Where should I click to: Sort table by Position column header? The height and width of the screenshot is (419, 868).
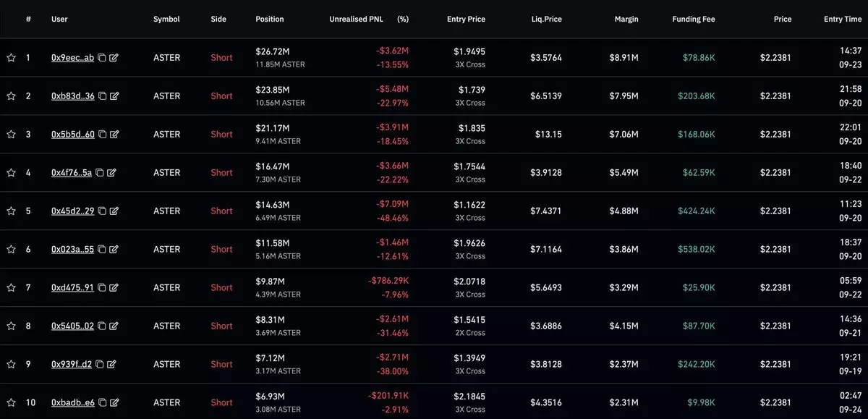pyautogui.click(x=270, y=20)
